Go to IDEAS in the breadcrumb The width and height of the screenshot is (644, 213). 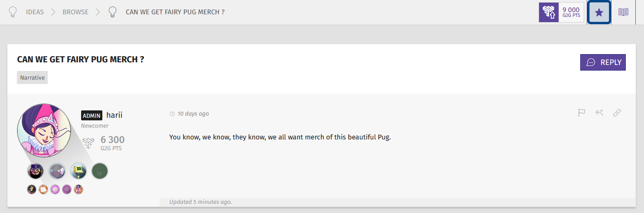35,12
